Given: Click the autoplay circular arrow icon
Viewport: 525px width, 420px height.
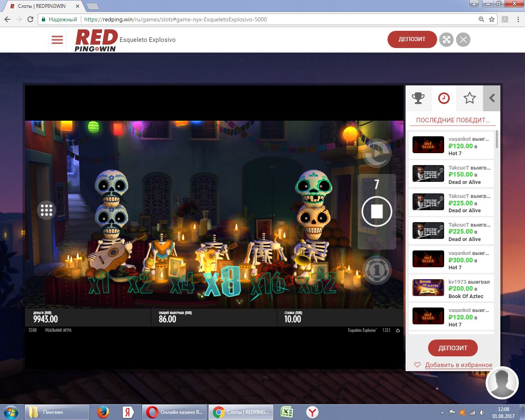Looking at the screenshot, I should (376, 153).
